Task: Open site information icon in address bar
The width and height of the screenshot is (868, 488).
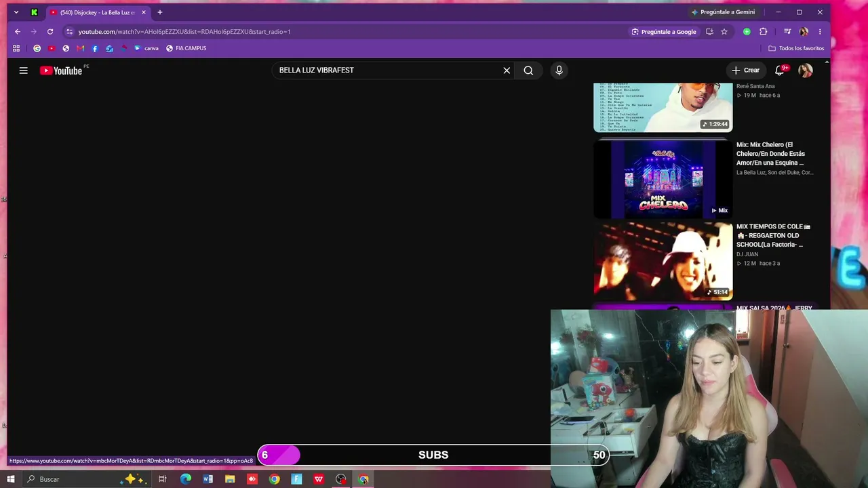Action: tap(69, 32)
